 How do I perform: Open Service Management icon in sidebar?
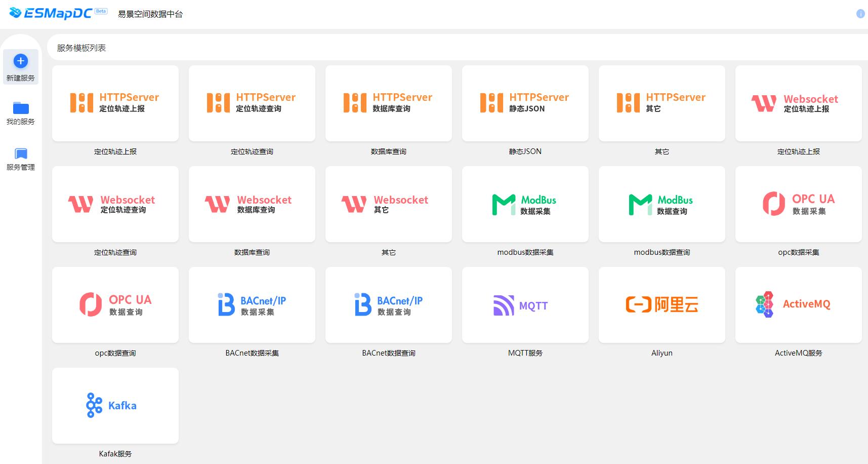pyautogui.click(x=21, y=153)
